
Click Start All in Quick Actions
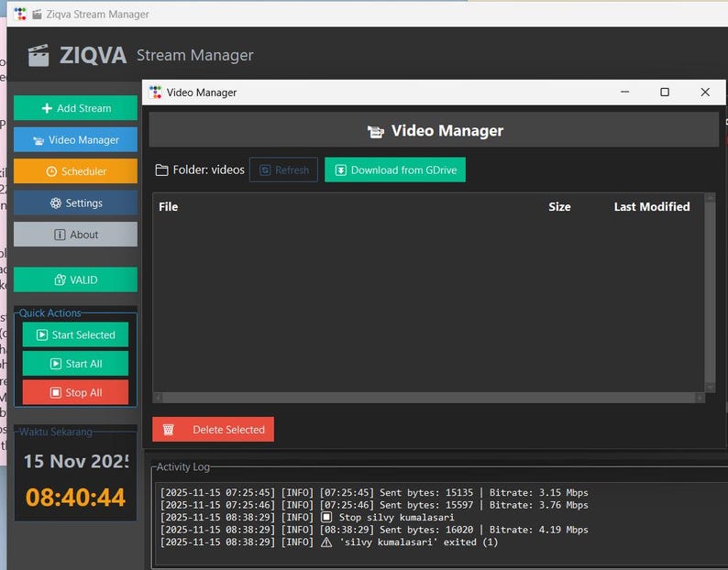(75, 363)
